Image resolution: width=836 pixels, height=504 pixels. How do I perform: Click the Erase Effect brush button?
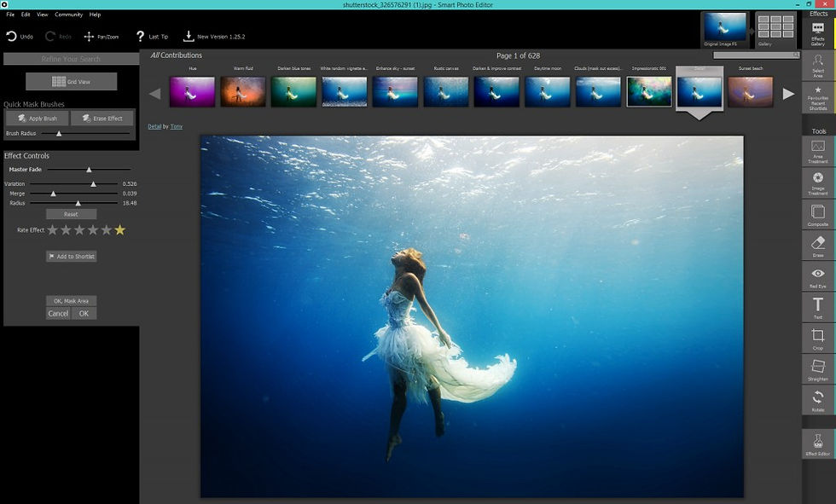[102, 119]
